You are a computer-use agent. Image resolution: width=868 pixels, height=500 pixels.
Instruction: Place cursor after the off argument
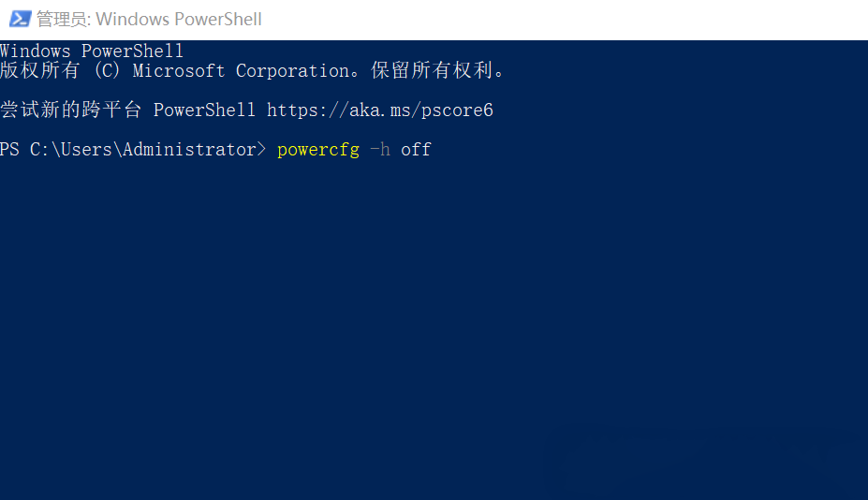click(x=433, y=150)
